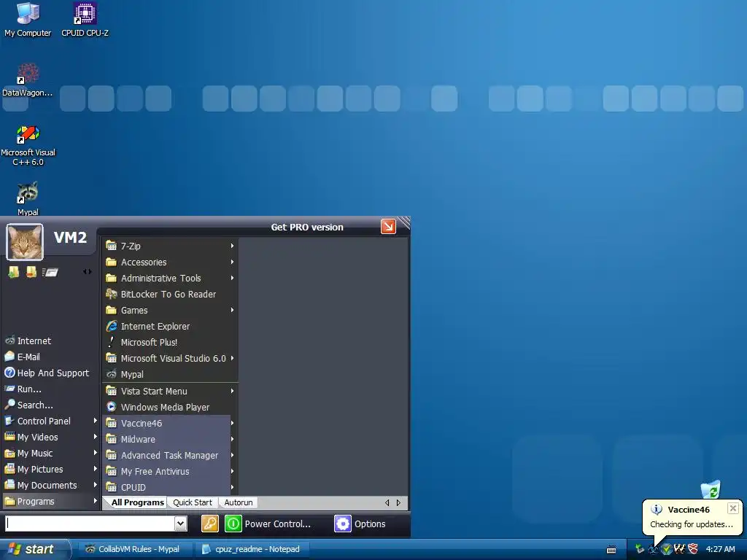Viewport: 747px width, 560px height.
Task: Select Programs in the left pane
Action: [x=50, y=502]
